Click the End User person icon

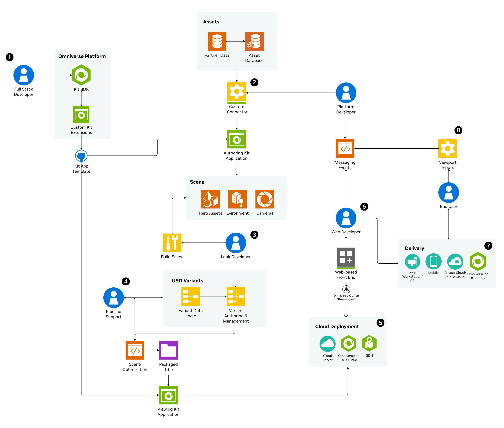click(448, 192)
